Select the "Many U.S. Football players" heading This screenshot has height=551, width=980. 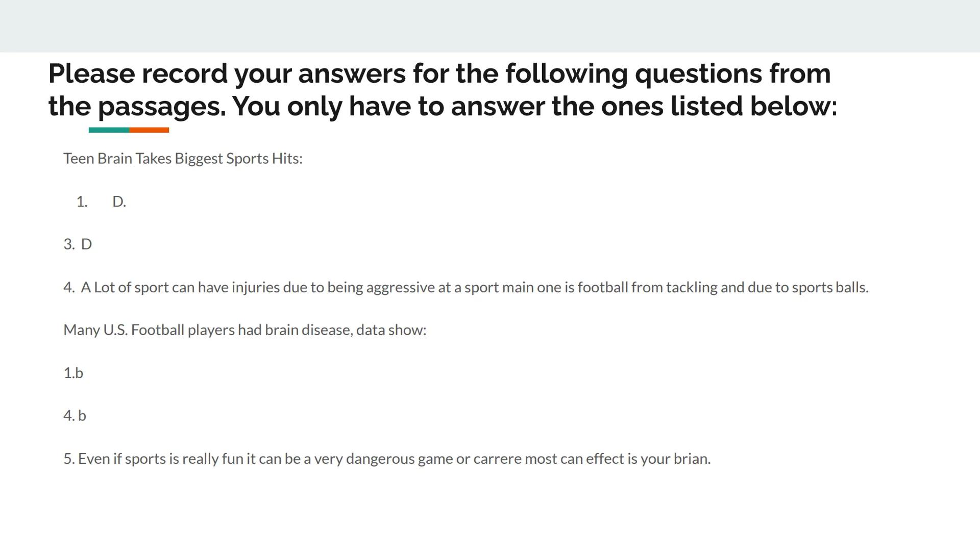click(244, 330)
